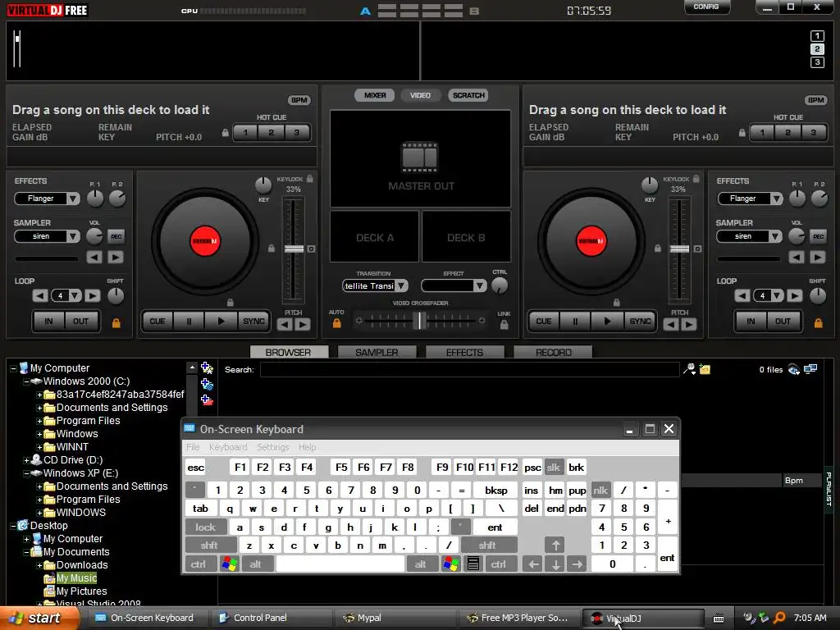Open the CONFIG settings button
This screenshot has height=630, width=840.
point(706,7)
